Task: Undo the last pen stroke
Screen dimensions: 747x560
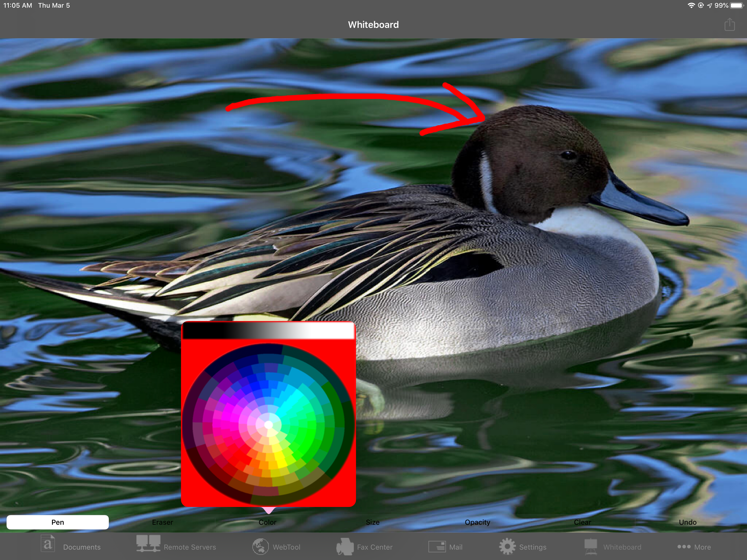Action: (x=688, y=522)
